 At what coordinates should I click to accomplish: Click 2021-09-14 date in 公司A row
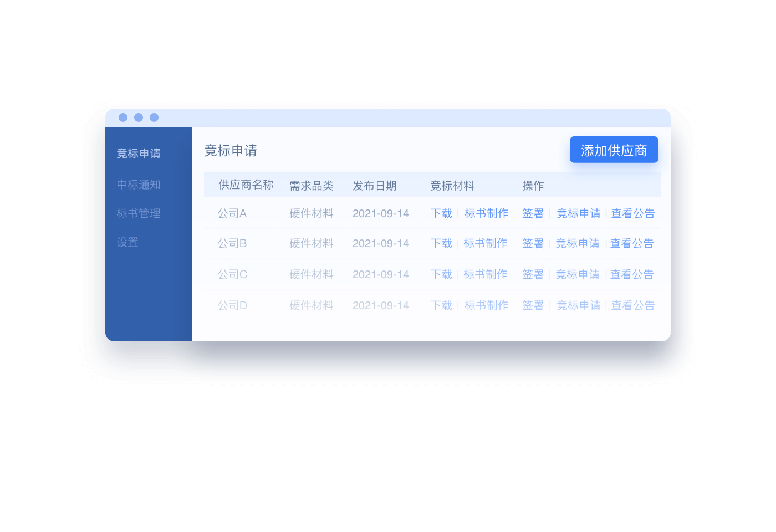tap(381, 213)
